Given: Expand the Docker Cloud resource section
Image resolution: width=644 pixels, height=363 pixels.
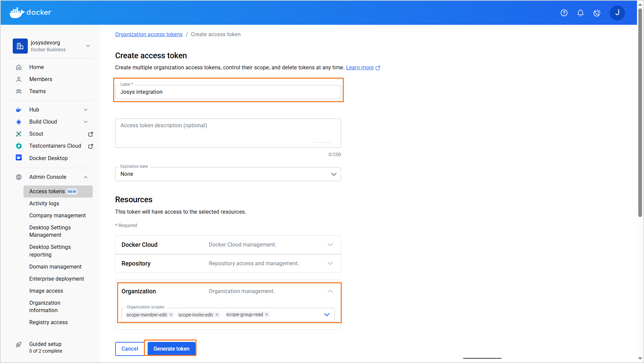Looking at the screenshot, I should tap(330, 245).
